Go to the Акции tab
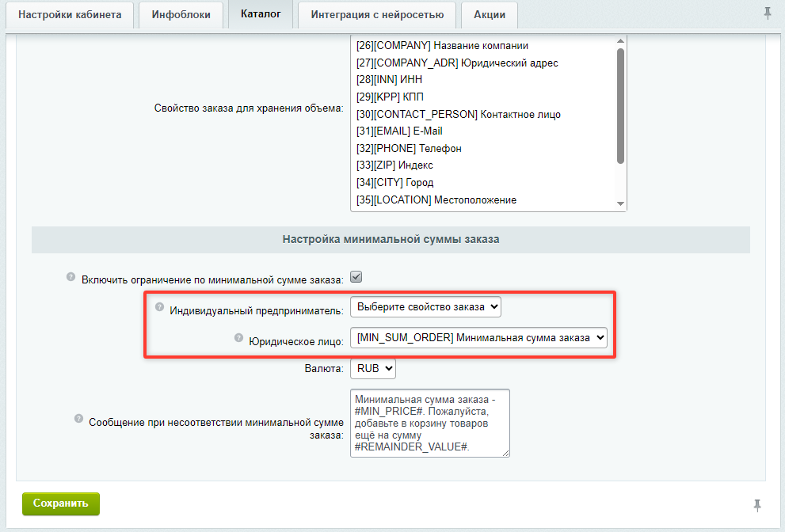This screenshot has width=785, height=532. 490,15
